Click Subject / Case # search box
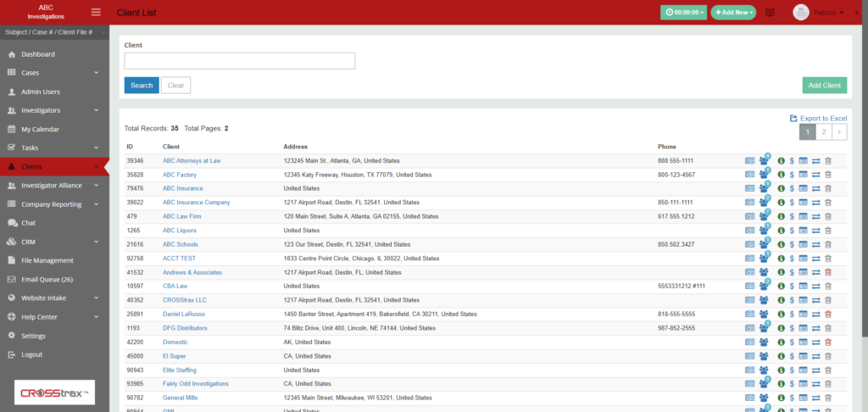868x412 pixels. 54,32
